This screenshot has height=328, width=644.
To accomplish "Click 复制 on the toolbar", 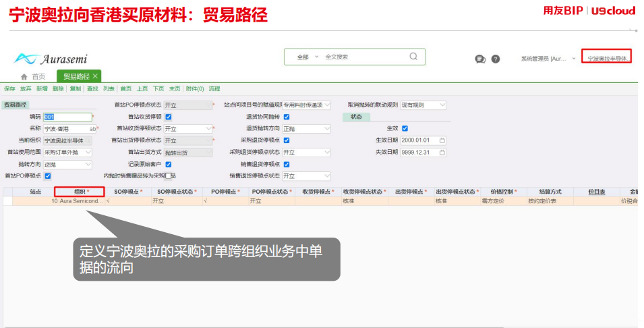I will [x=75, y=89].
